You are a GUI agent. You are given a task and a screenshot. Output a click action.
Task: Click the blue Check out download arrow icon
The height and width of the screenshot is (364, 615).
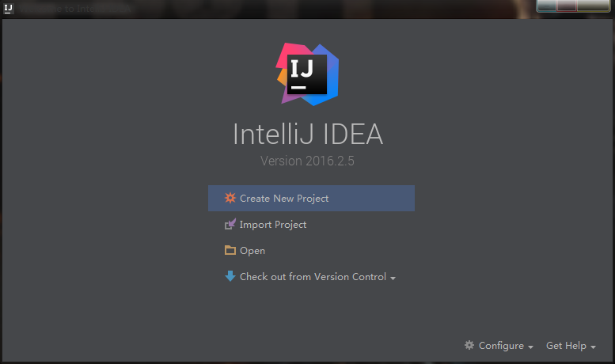[x=230, y=276]
